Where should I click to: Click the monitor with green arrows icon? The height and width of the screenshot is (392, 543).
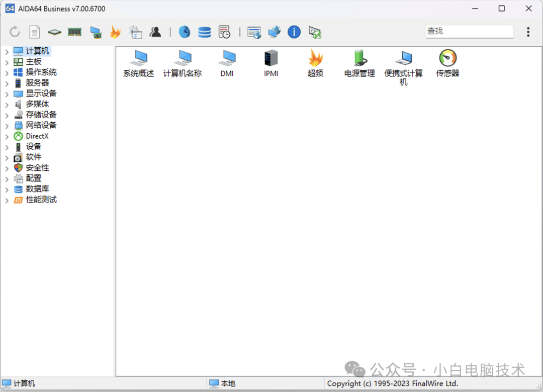point(315,33)
